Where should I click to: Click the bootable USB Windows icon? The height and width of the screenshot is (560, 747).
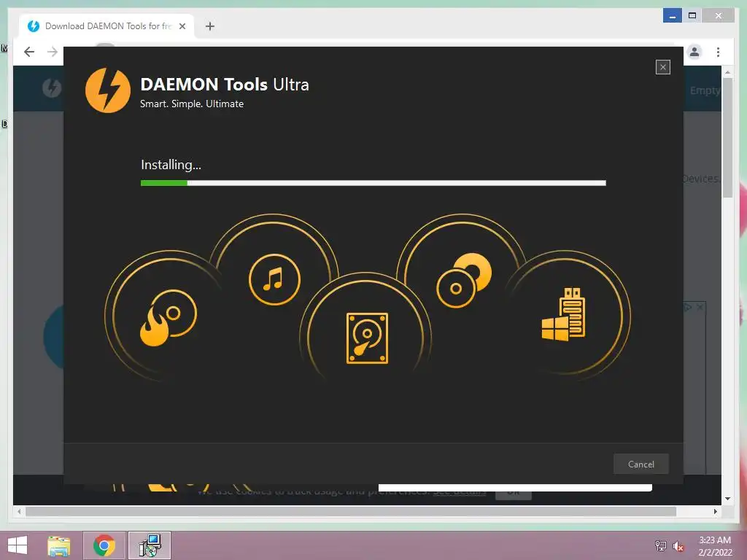point(564,314)
